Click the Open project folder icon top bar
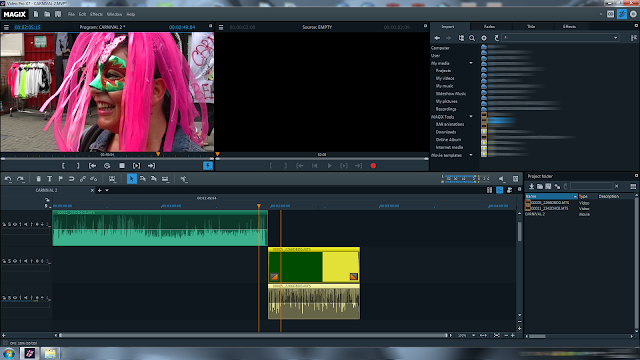 47,14
